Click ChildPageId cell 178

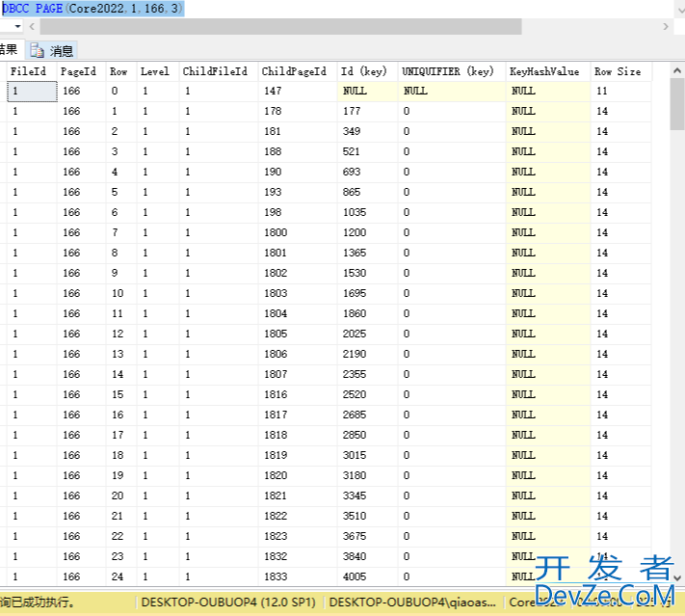click(298, 111)
